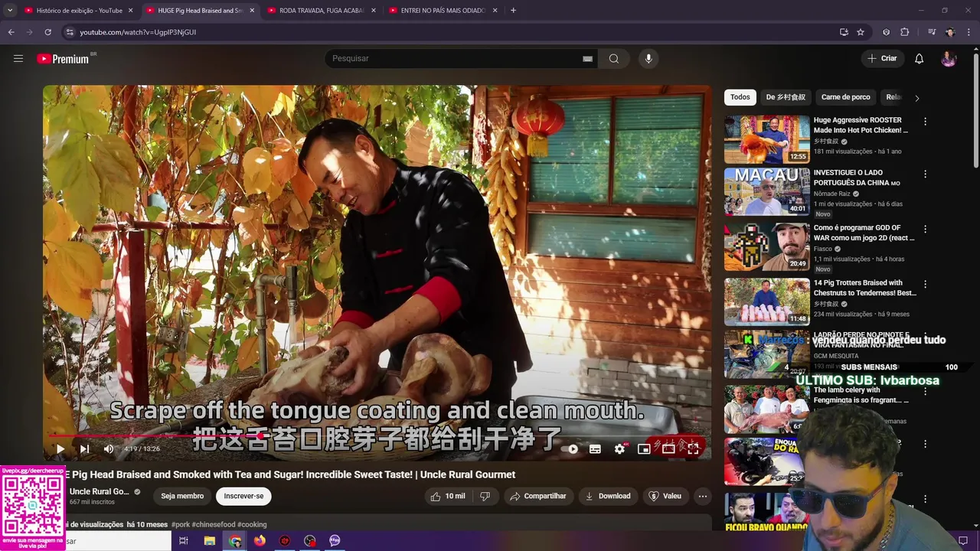Open Task View in taskbar
Screen dimensions: 980x551
pyautogui.click(x=184, y=541)
